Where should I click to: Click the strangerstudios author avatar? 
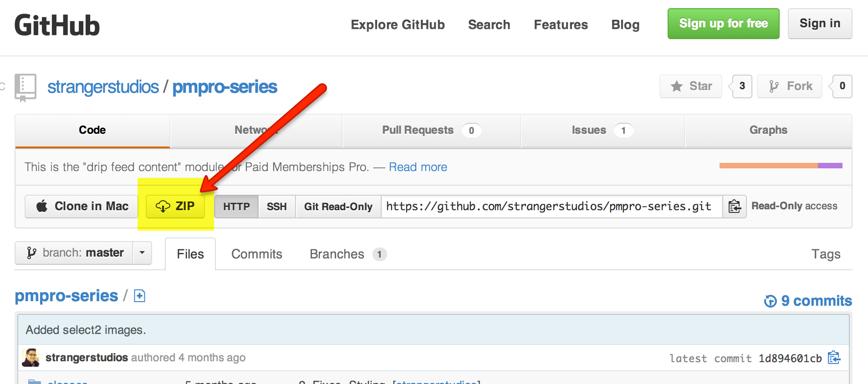tap(31, 358)
